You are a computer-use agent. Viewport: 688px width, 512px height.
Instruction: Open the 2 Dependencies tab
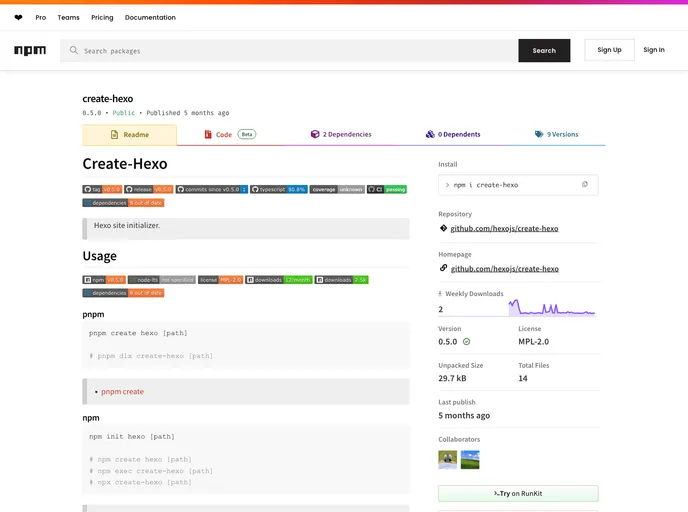point(340,134)
